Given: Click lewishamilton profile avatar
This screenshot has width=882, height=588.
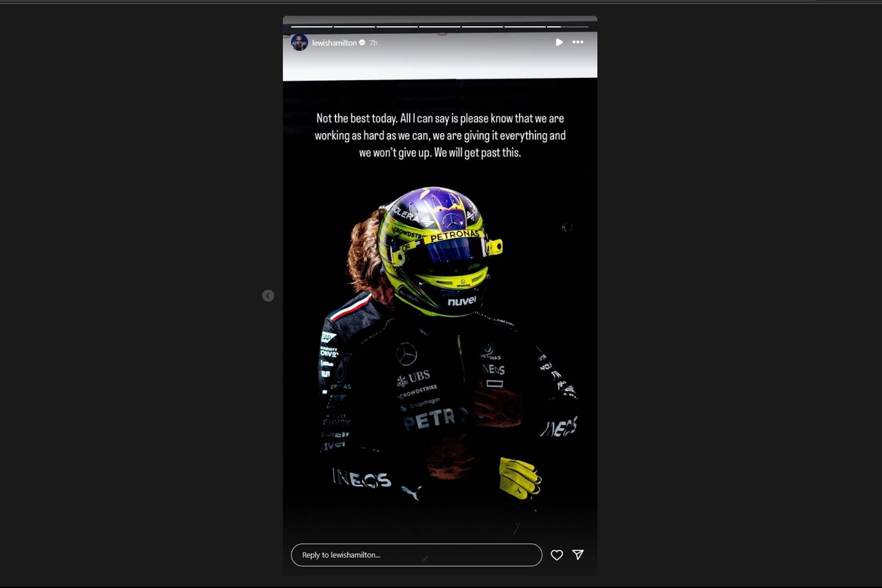Looking at the screenshot, I should 299,43.
